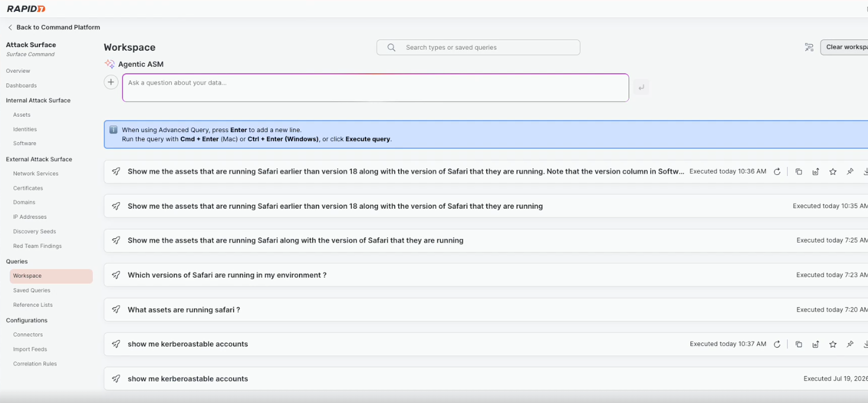Open the Connectors page
This screenshot has width=868, height=403.
[28, 335]
